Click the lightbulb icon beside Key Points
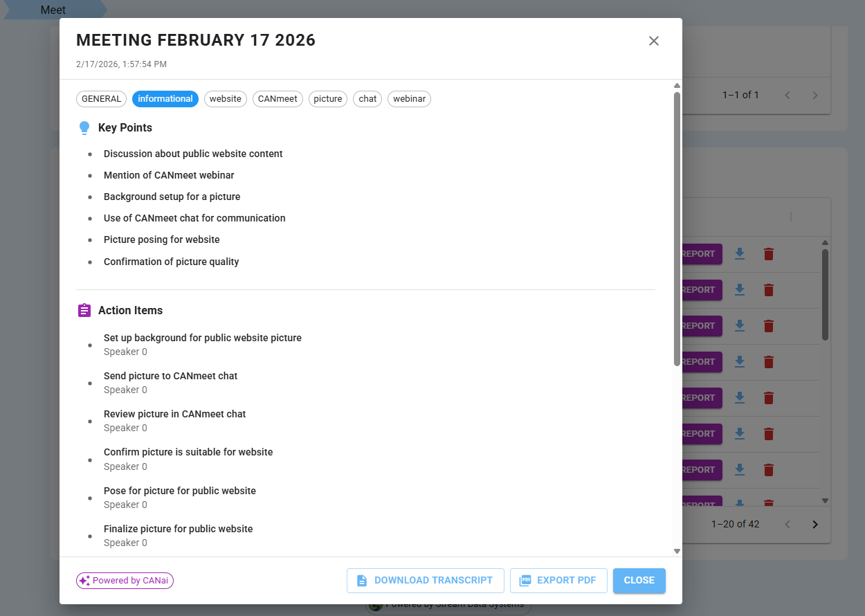 (x=84, y=127)
